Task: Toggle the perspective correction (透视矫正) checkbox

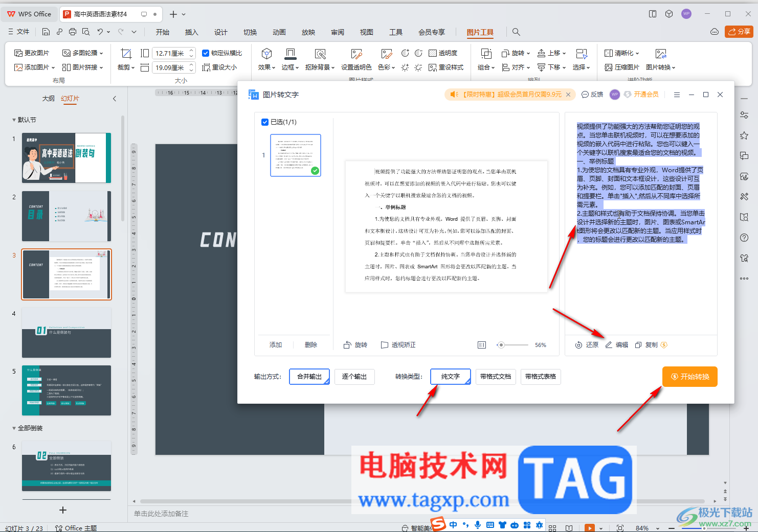Action: coord(385,345)
